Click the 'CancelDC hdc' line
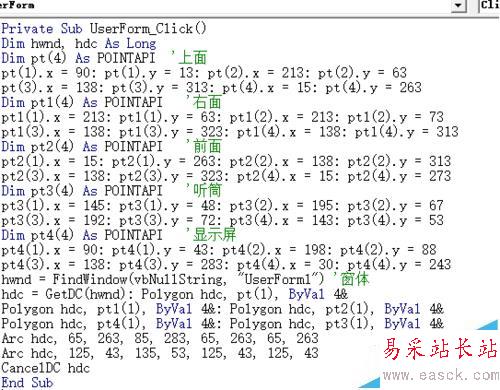Image resolution: width=500 pixels, height=390 pixels. [46, 368]
